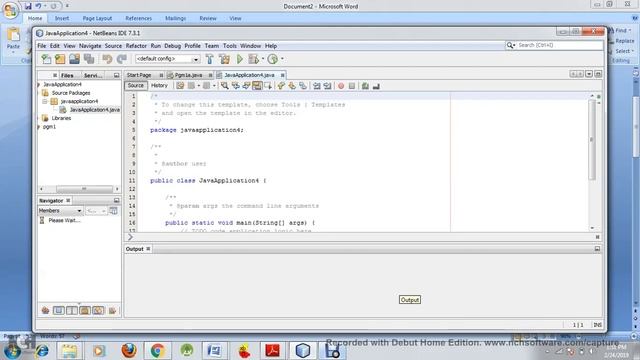Click the Redo arrow in NetBeans toolbar

coord(122,59)
